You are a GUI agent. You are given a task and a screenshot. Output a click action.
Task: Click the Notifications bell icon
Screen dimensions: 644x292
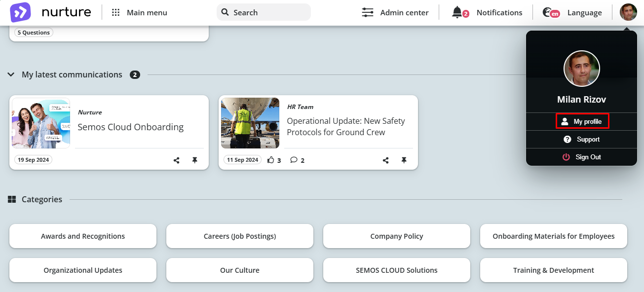[x=457, y=12]
